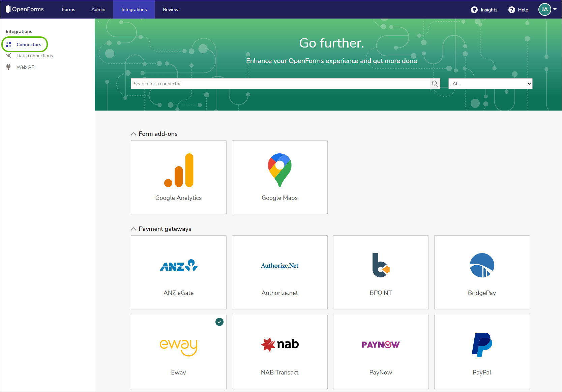The height and width of the screenshot is (392, 562).
Task: Click the PayNow logo
Action: 381,344
